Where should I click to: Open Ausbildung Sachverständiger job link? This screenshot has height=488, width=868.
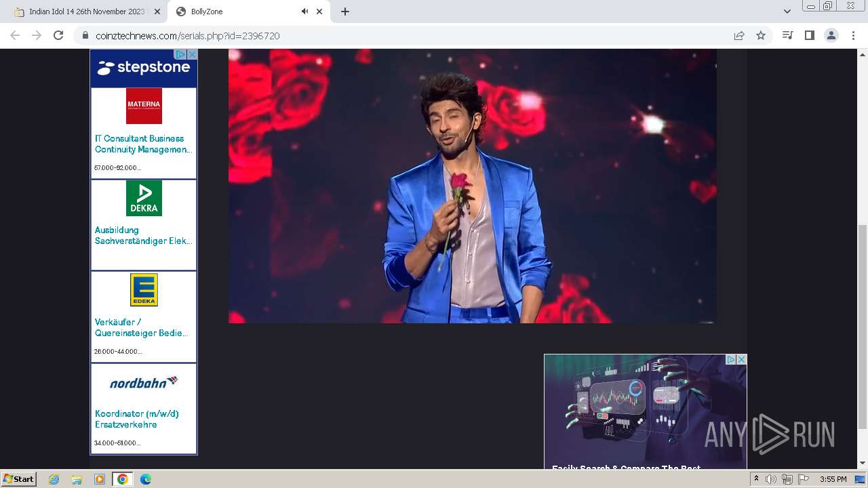coord(143,235)
